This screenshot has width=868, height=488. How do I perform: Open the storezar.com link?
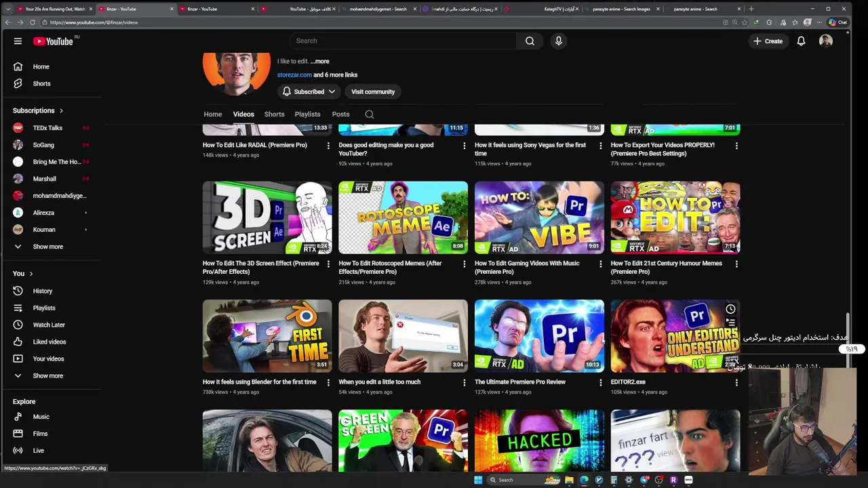[x=294, y=75]
